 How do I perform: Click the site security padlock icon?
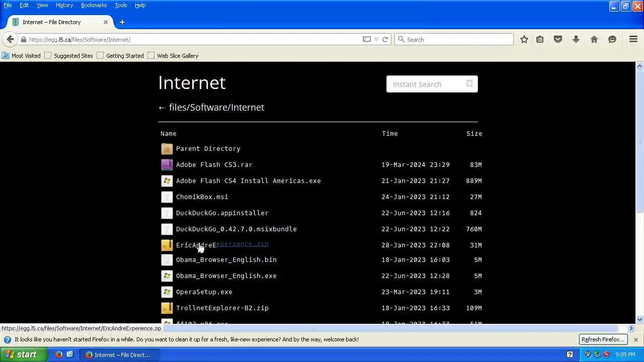point(23,39)
